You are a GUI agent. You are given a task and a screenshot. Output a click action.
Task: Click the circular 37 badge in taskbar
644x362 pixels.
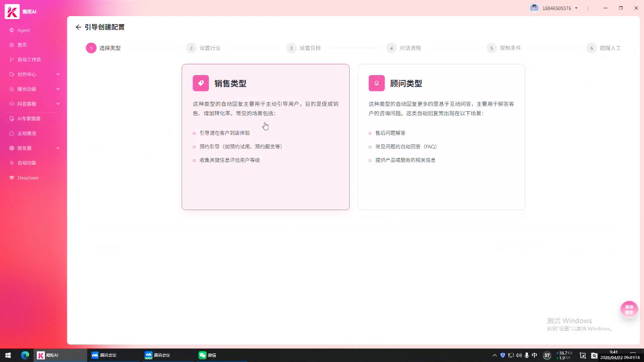(547, 355)
